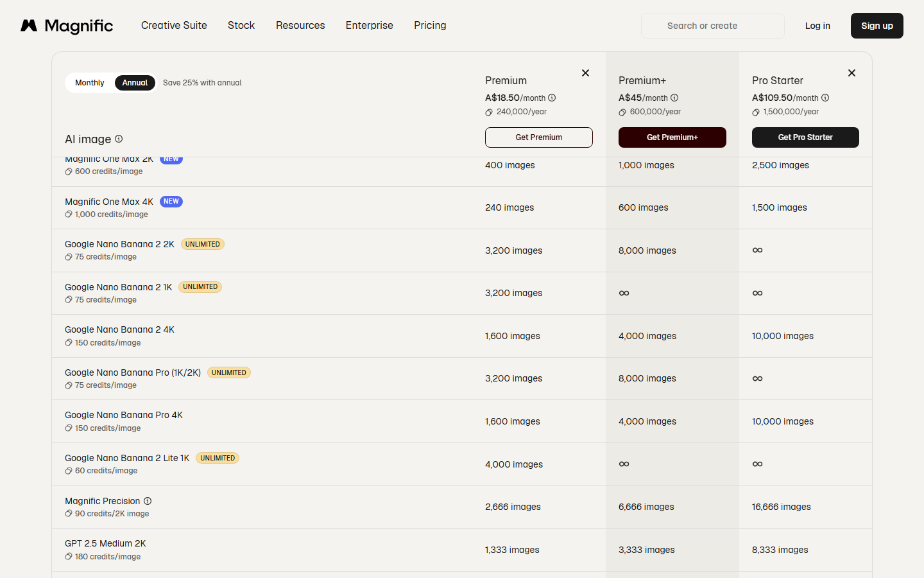Click UNLIMITED badge on Nano Banana 2 2K
This screenshot has height=578, width=924.
(x=203, y=244)
